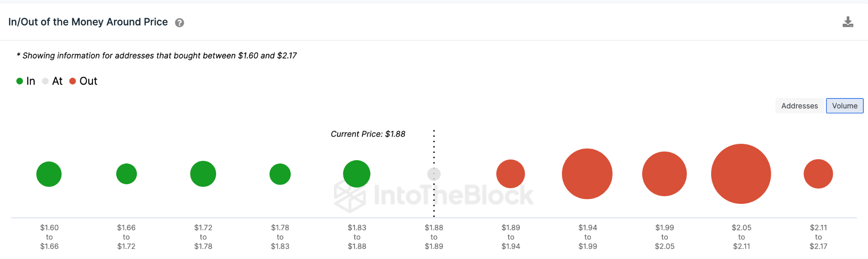The image size is (868, 259).
Task: Toggle the green In legend item
Action: point(26,81)
